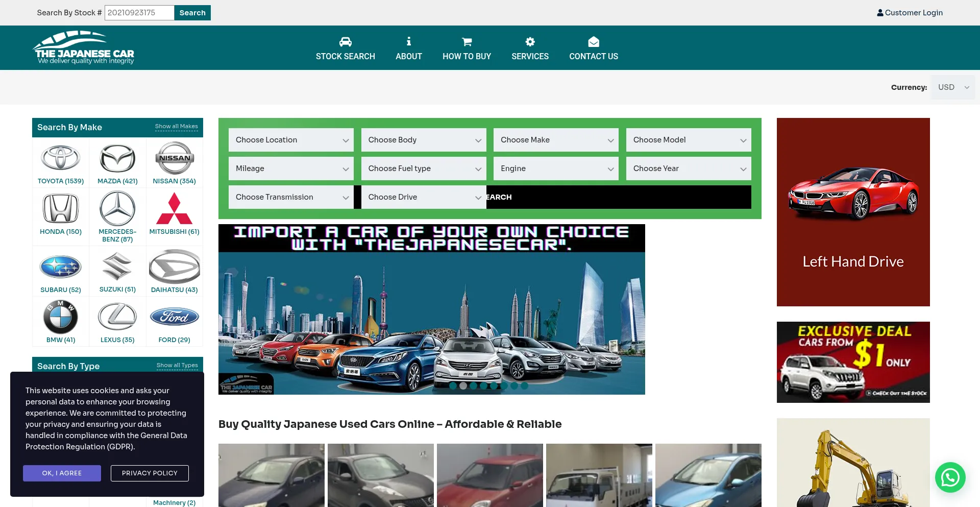Click the Mercedes-Benz star logo
Viewport: 980px width, 507px height.
(x=117, y=208)
